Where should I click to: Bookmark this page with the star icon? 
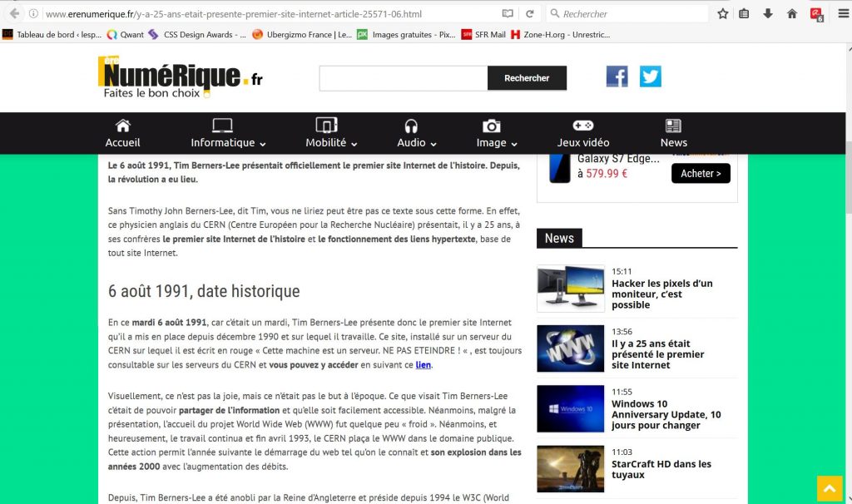pyautogui.click(x=723, y=14)
